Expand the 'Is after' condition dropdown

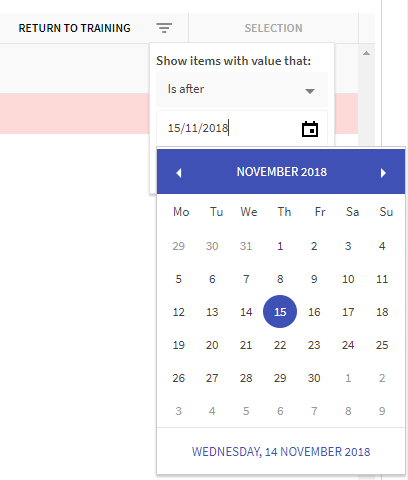pyautogui.click(x=242, y=90)
